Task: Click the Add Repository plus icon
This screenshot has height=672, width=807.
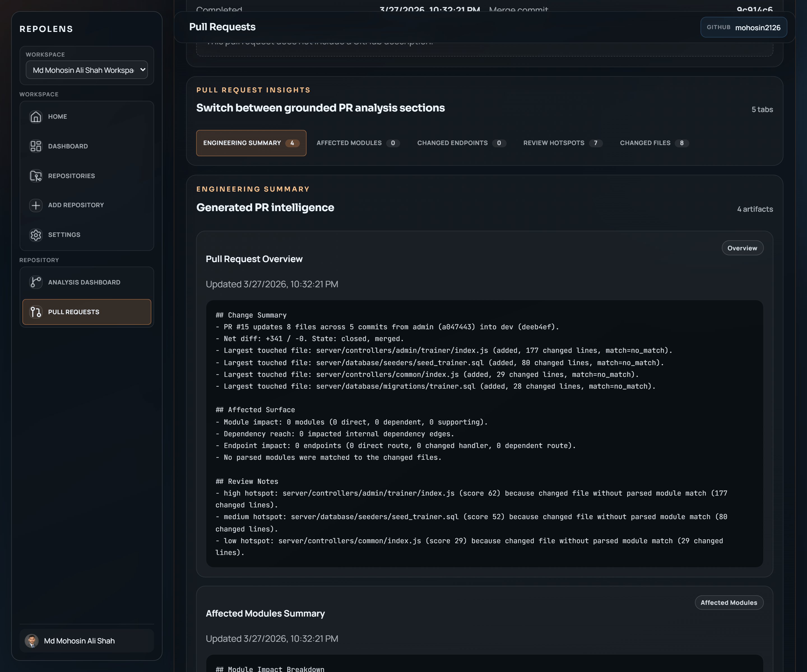Action: click(36, 206)
